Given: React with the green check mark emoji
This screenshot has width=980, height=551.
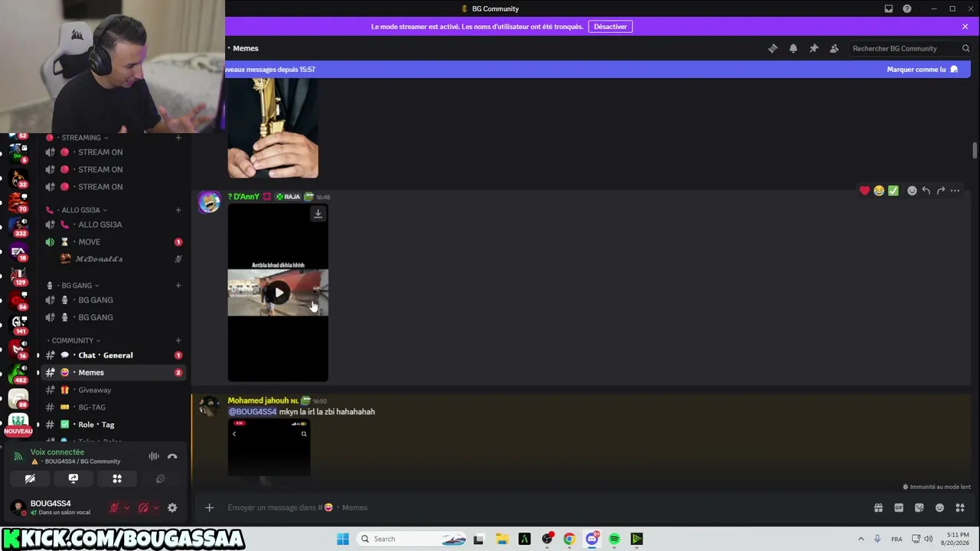Looking at the screenshot, I should (x=893, y=191).
